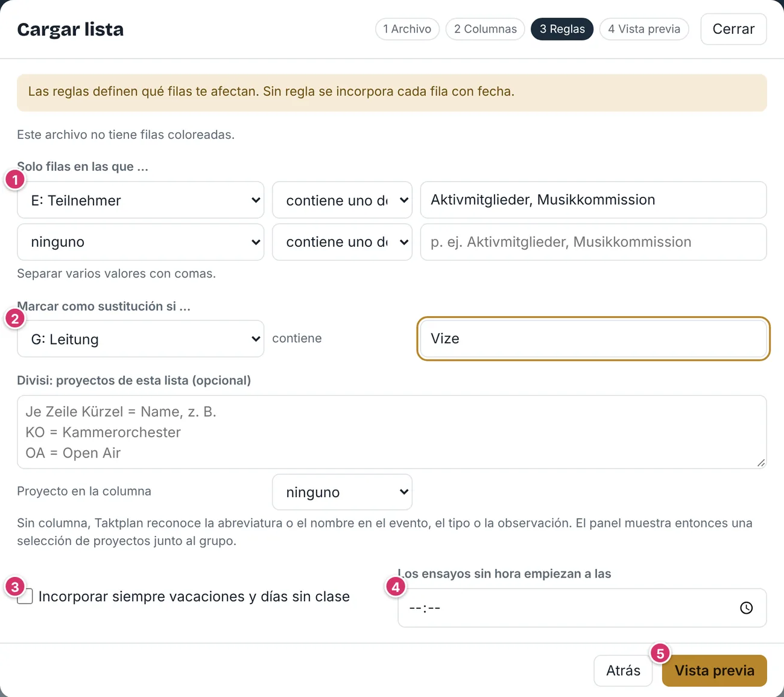Open Proyecto en la columna dropdown
The width and height of the screenshot is (784, 697).
[x=342, y=492]
